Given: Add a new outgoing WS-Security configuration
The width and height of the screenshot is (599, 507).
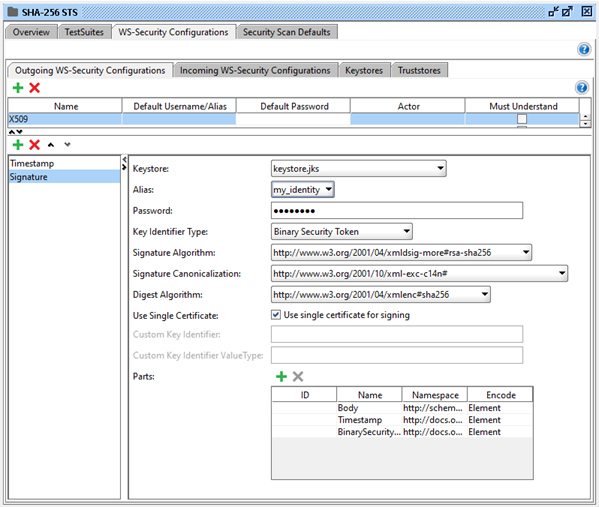Looking at the screenshot, I should tap(18, 88).
